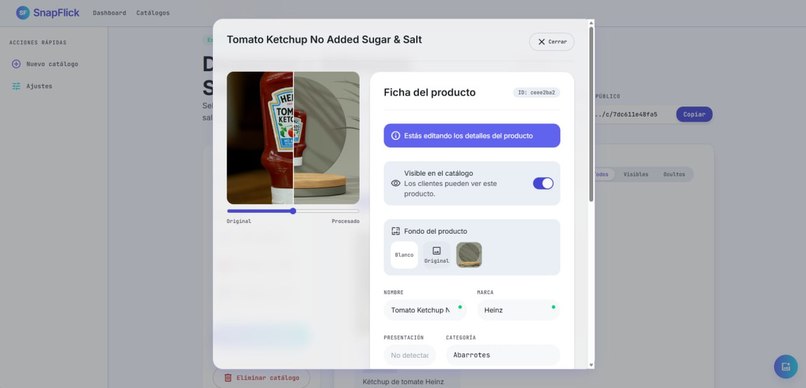This screenshot has width=806, height=388.
Task: Click the scrollbar down arrow in modal
Action: [591, 365]
